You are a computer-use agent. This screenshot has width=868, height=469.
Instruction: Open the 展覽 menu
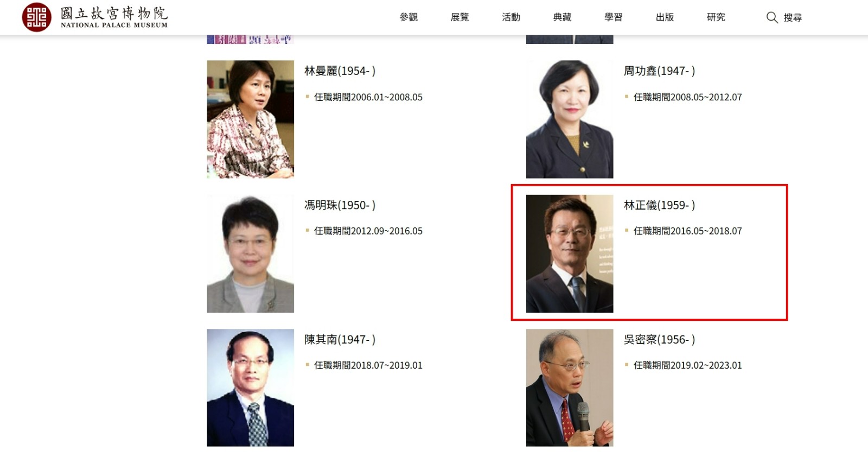(x=459, y=17)
